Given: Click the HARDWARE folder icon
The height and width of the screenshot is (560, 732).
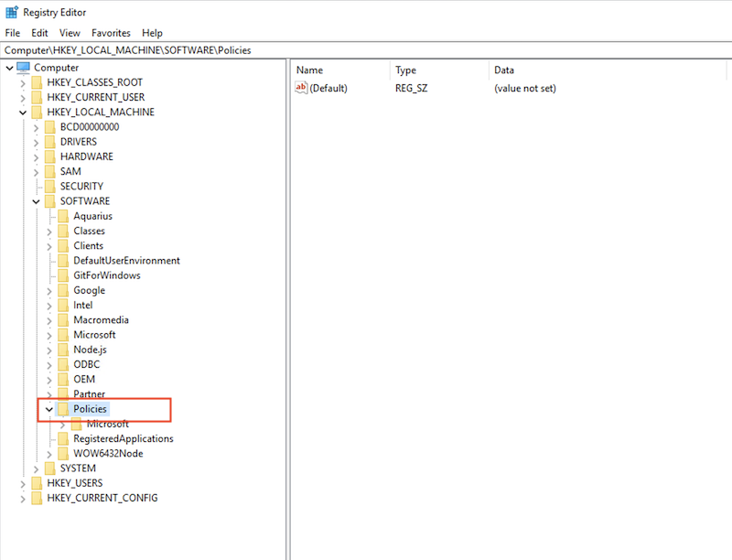Looking at the screenshot, I should [50, 156].
